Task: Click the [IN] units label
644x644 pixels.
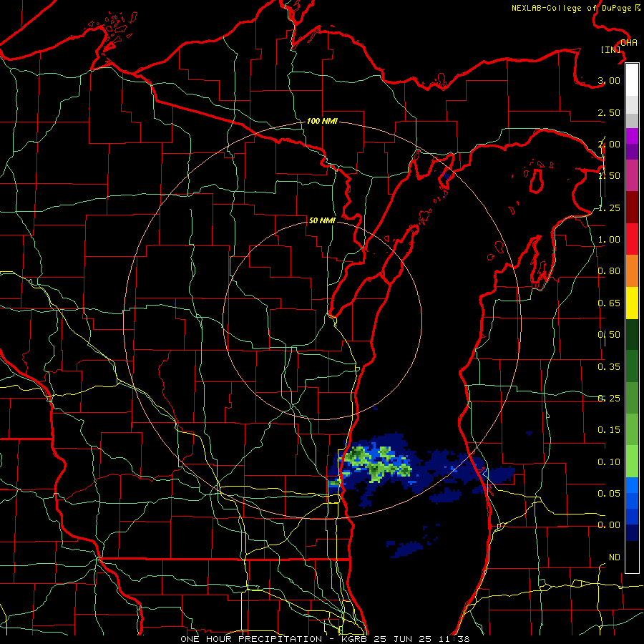Action: 610,49
